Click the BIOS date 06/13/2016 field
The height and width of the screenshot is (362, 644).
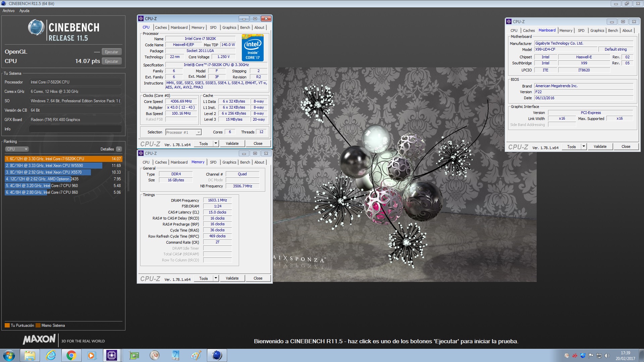tap(584, 98)
